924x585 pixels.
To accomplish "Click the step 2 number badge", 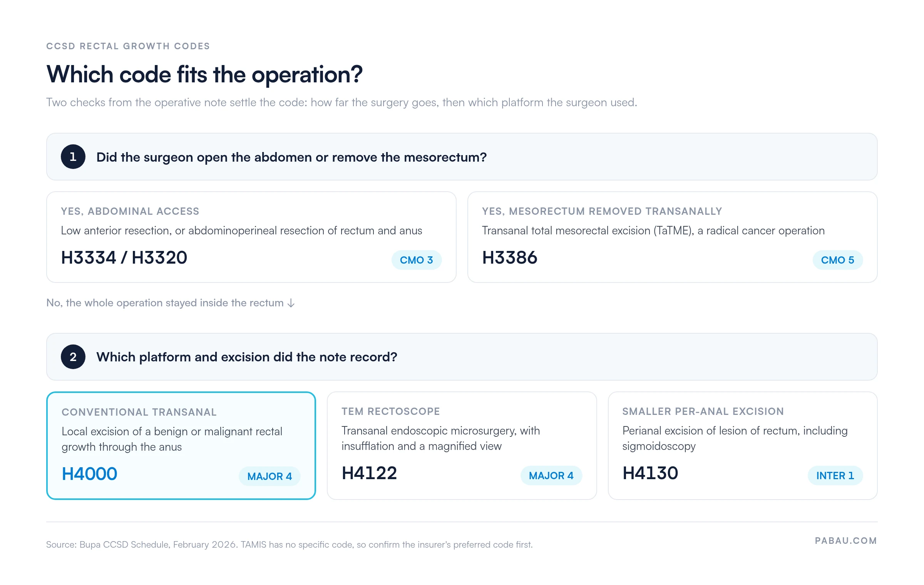I will coord(73,357).
